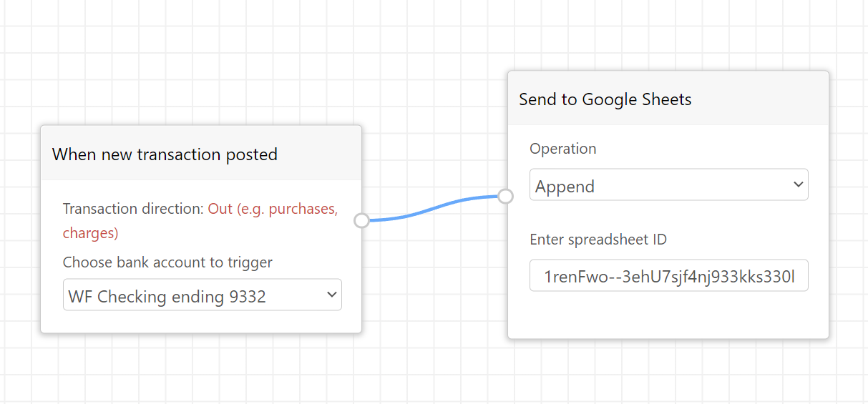
Task: Click the output port on the transaction node
Action: pyautogui.click(x=362, y=220)
